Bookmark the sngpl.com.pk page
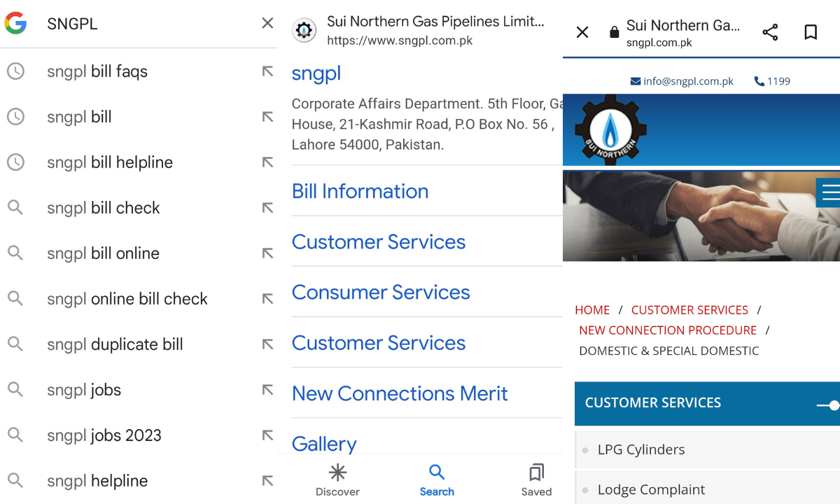The width and height of the screenshot is (840, 504). click(x=811, y=32)
